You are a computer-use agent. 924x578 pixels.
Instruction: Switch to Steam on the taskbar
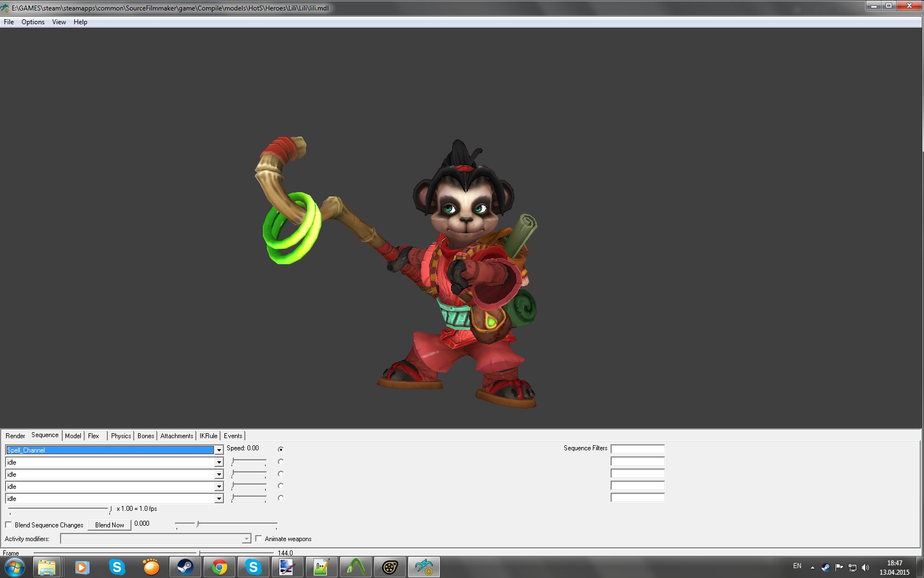pyautogui.click(x=185, y=567)
